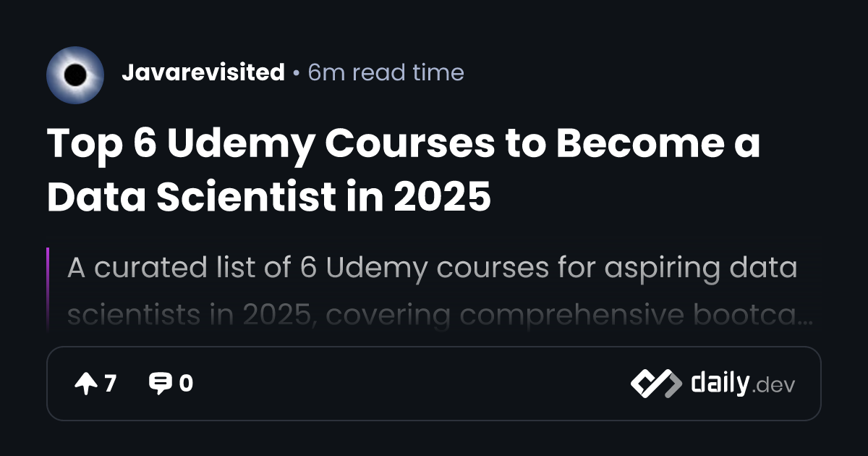
Task: Click the daily.dev logo symbol
Action: [x=655, y=384]
